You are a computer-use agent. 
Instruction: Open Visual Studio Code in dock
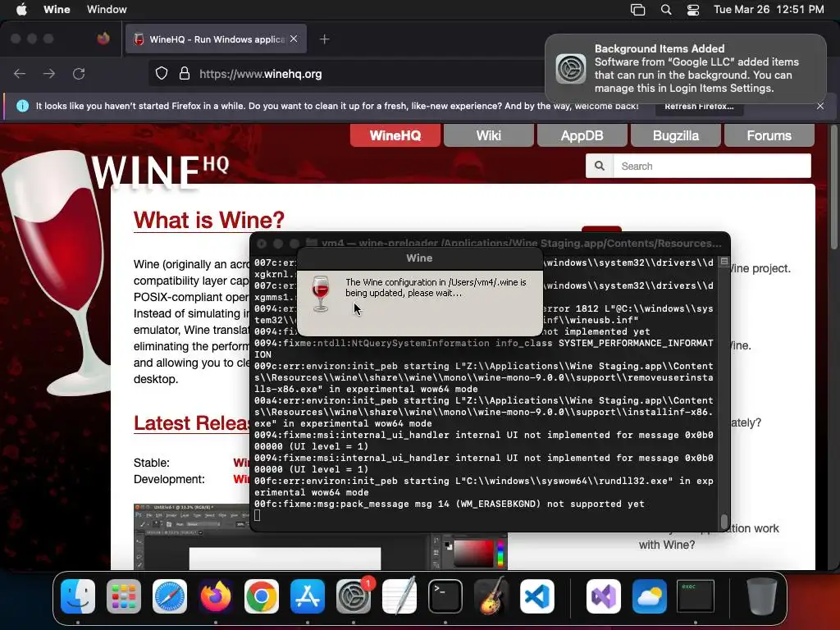537,596
